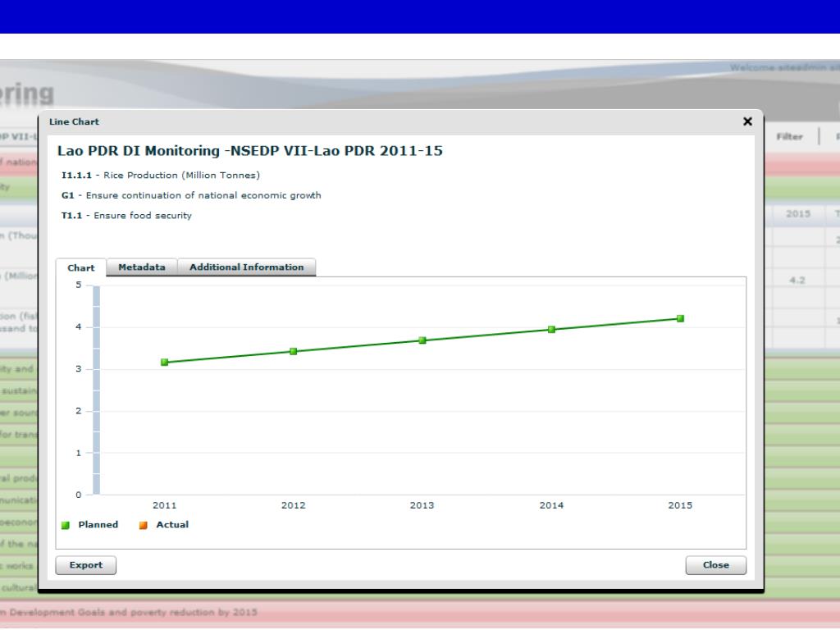840x630 pixels.
Task: Click the Filter link in background page
Action: pyautogui.click(x=790, y=137)
